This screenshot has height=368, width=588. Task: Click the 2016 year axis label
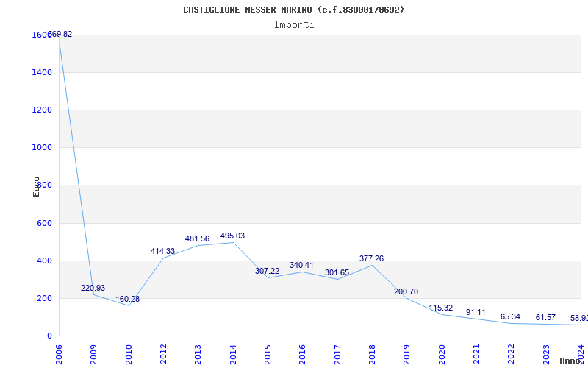303,355
